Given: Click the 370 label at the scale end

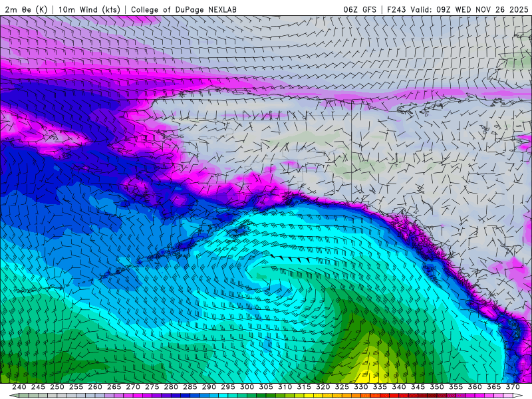Looking at the screenshot, I should click(513, 387).
